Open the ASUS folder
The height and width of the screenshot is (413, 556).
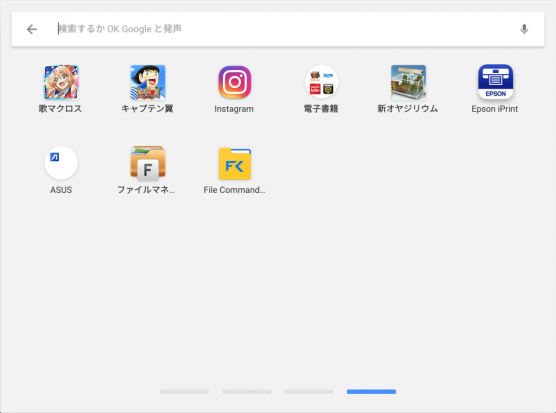click(x=61, y=163)
